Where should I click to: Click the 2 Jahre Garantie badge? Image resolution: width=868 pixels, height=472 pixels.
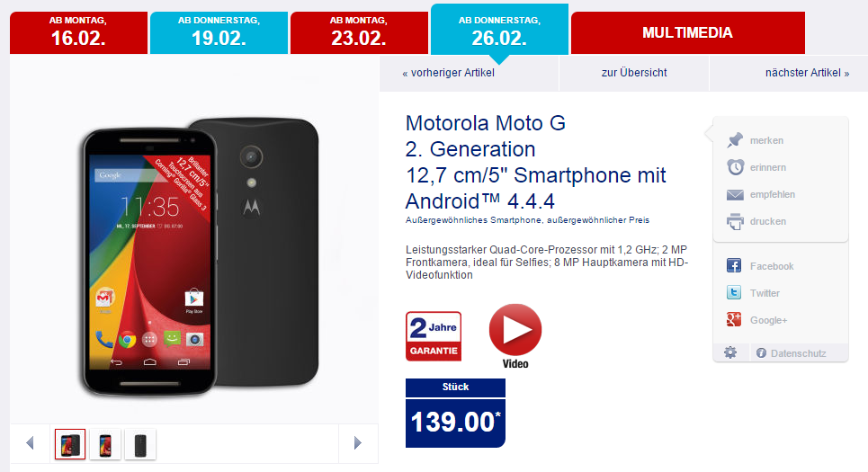pyautogui.click(x=434, y=336)
